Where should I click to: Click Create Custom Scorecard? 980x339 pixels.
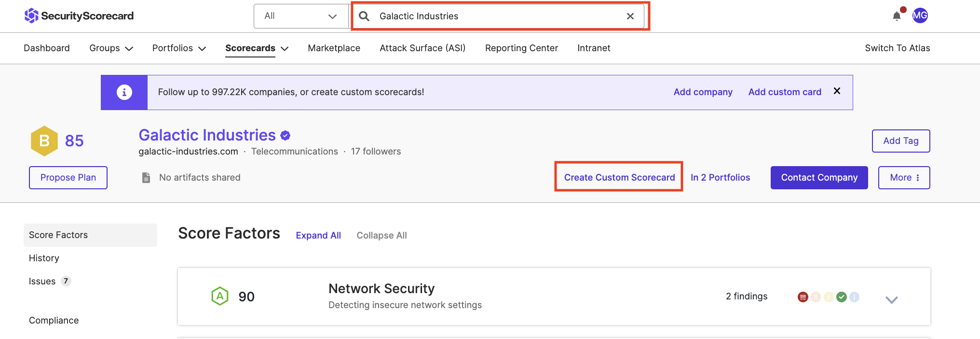(619, 177)
